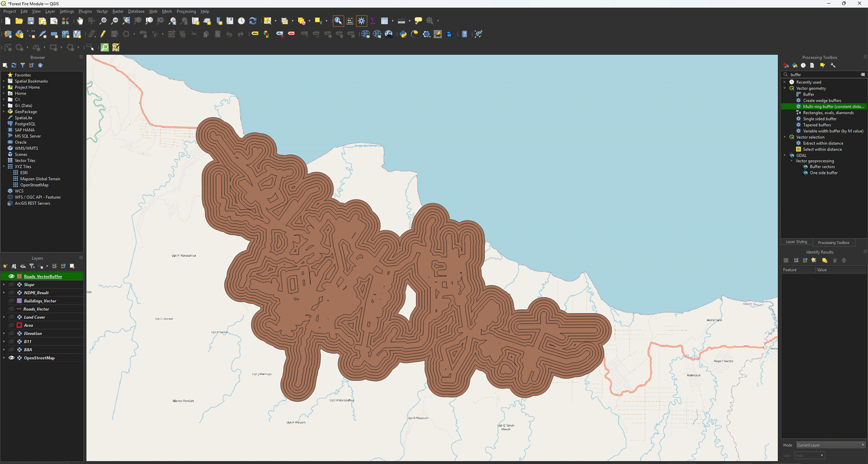Hide the Roads_VectorBuffer layer
The width and height of the screenshot is (868, 464).
pyautogui.click(x=12, y=276)
